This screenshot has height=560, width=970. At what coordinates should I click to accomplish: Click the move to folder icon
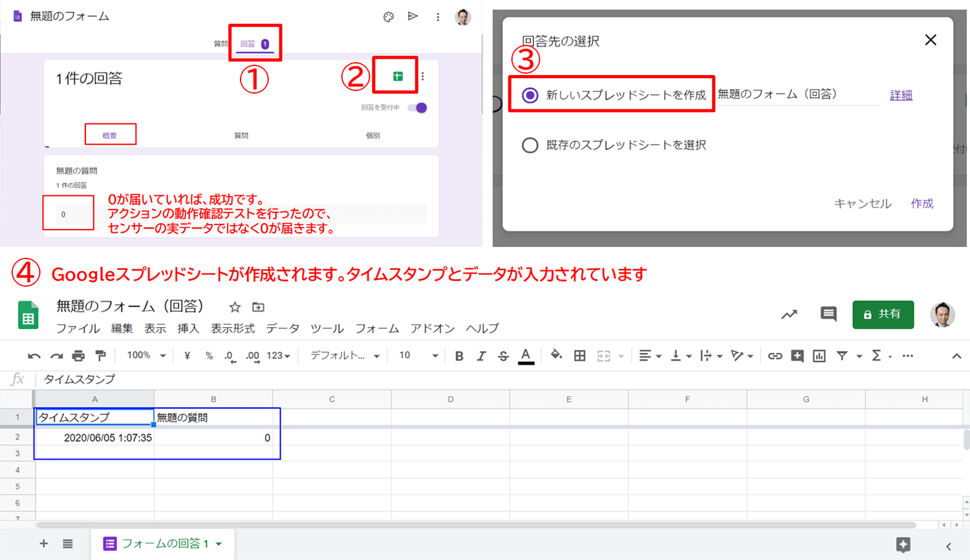[258, 307]
